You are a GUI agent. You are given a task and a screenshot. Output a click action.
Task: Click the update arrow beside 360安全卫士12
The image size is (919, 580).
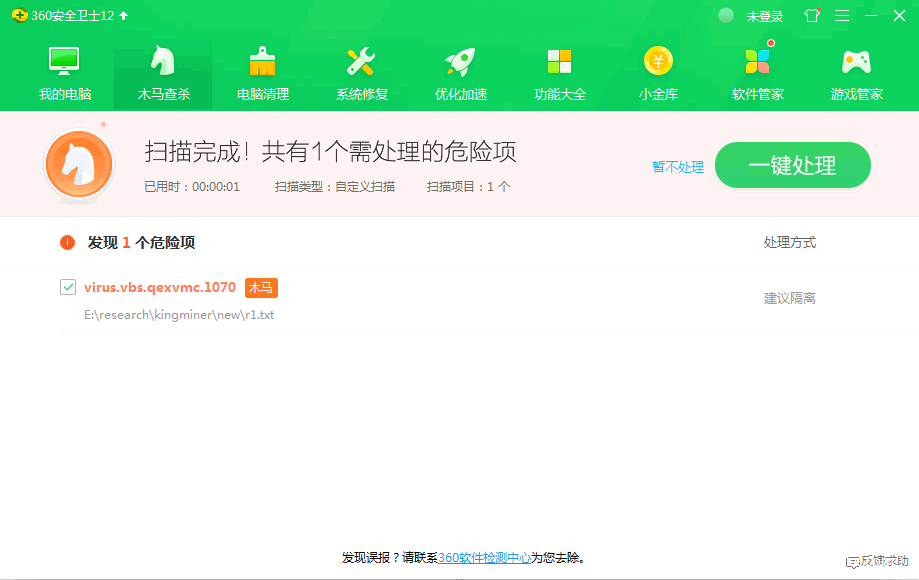pyautogui.click(x=123, y=16)
